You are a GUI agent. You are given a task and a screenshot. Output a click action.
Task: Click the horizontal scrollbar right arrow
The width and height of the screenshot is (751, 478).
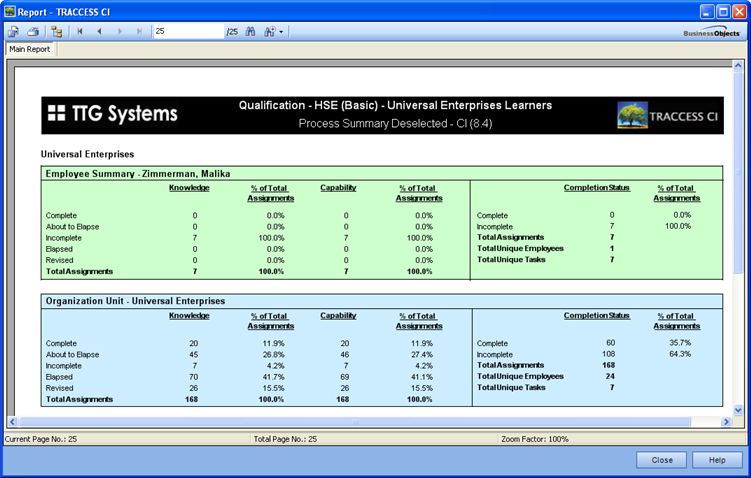click(727, 422)
